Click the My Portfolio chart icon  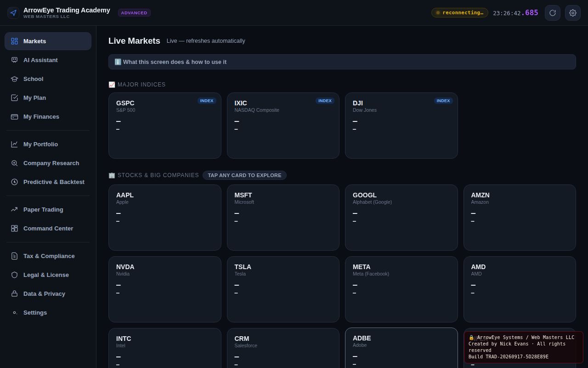(x=14, y=144)
